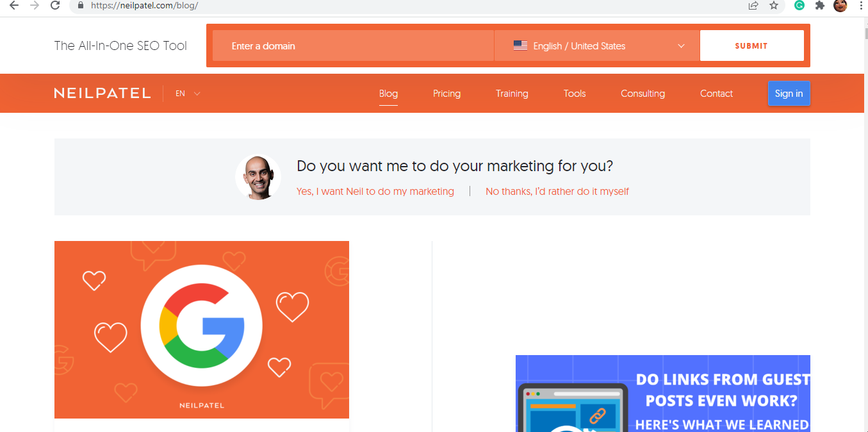Open the EN language selector
The height and width of the screenshot is (432, 868).
tap(188, 94)
